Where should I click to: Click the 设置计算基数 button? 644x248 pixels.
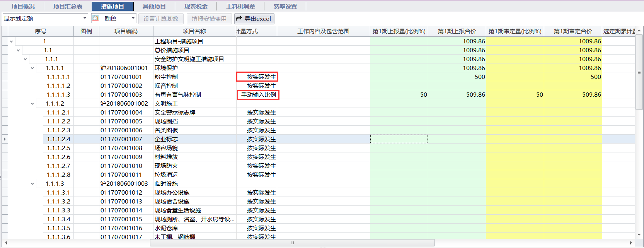coord(161,19)
